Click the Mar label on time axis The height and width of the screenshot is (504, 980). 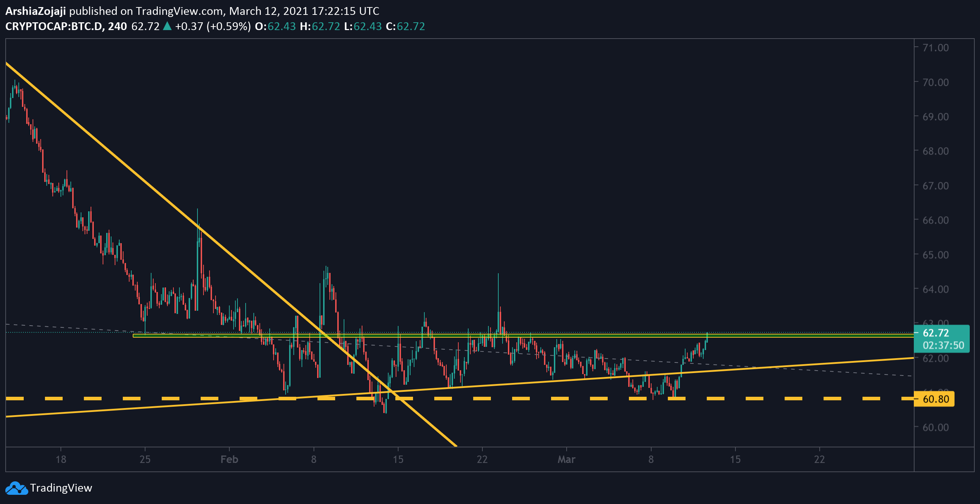567,459
